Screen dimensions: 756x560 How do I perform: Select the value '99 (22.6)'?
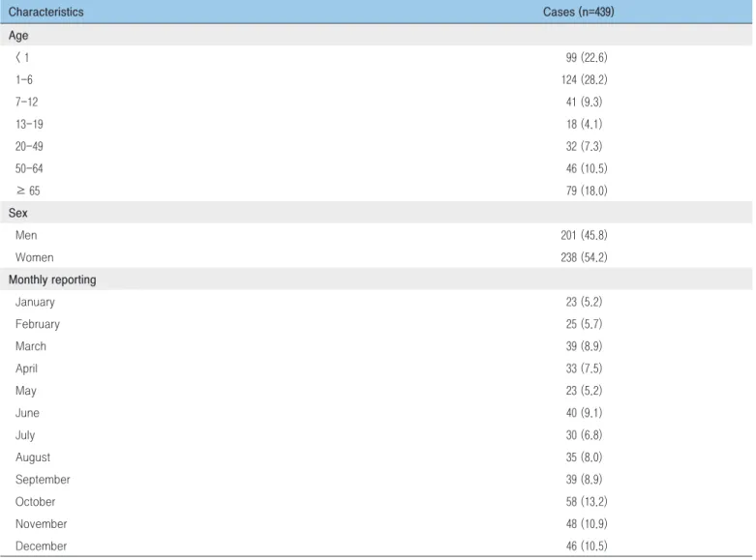tap(587, 58)
